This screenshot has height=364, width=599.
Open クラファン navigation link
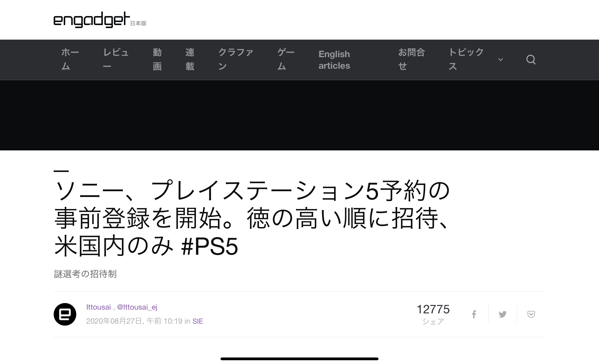pos(236,59)
